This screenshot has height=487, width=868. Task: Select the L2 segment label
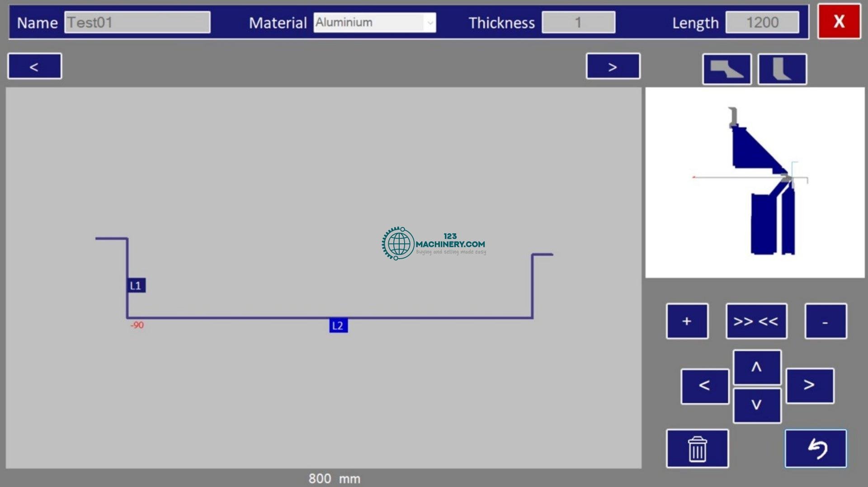pos(338,326)
